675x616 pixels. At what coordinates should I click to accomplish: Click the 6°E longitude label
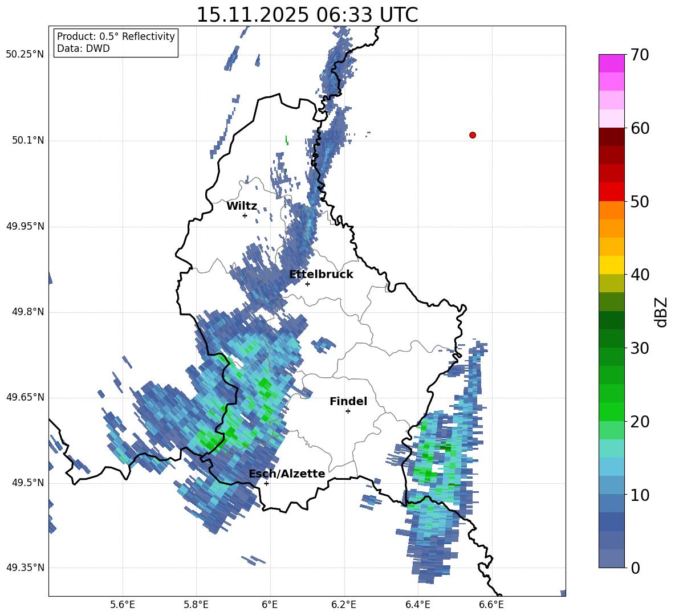[x=270, y=605]
